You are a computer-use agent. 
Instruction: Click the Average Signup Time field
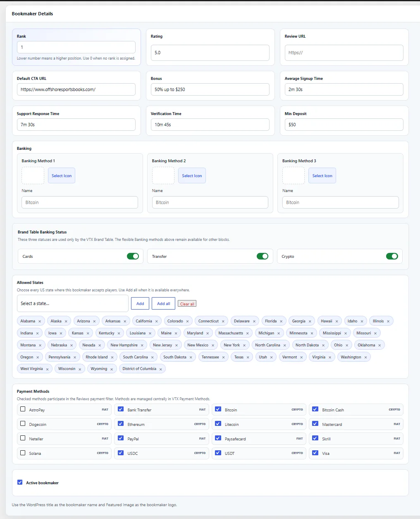click(x=344, y=89)
